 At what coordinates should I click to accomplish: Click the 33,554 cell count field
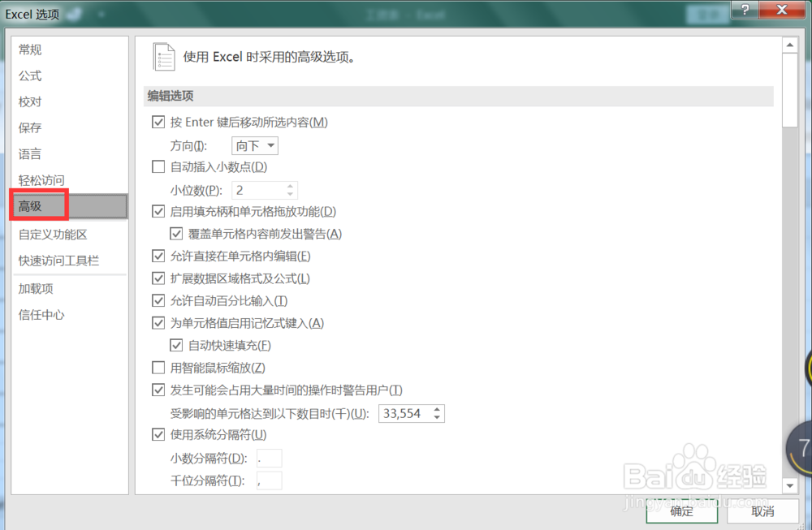(405, 414)
